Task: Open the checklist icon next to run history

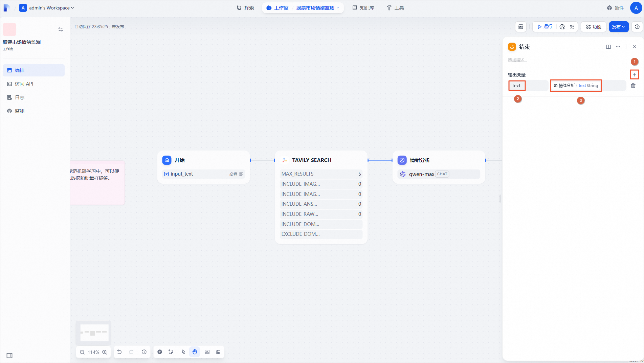Action: point(572,27)
